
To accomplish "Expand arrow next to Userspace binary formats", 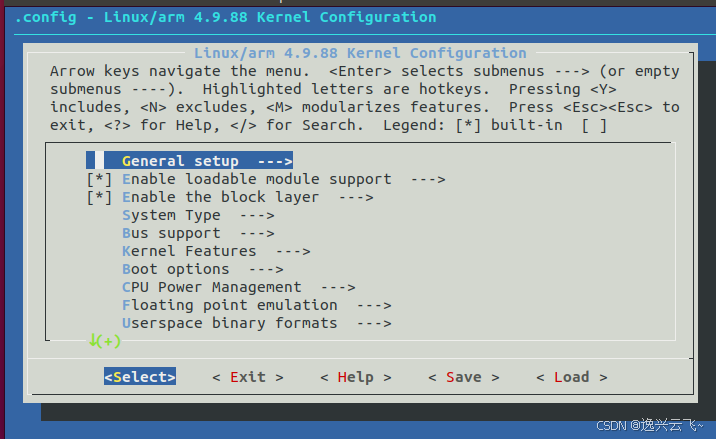I will (x=374, y=323).
